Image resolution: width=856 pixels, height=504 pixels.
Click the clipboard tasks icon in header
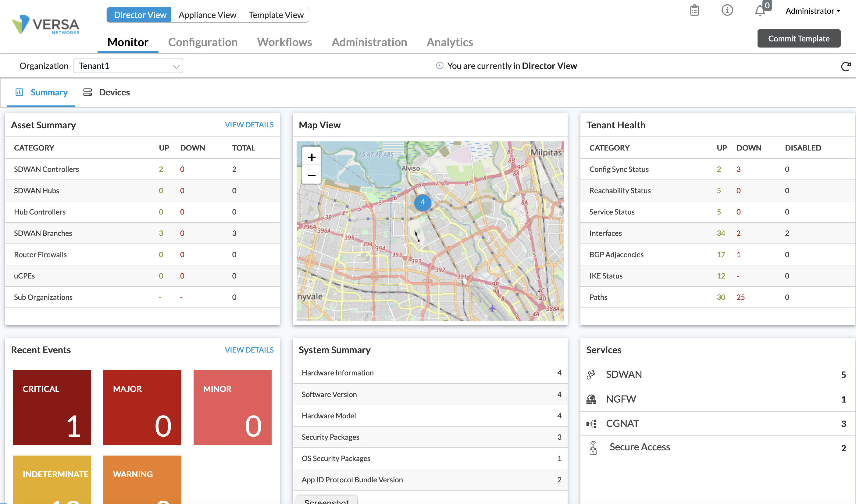pos(694,11)
